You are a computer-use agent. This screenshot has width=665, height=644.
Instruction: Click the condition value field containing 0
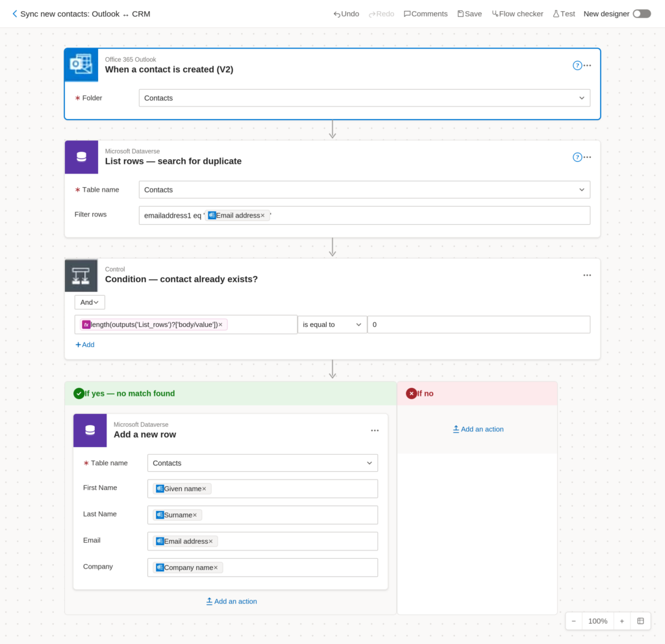tap(479, 325)
